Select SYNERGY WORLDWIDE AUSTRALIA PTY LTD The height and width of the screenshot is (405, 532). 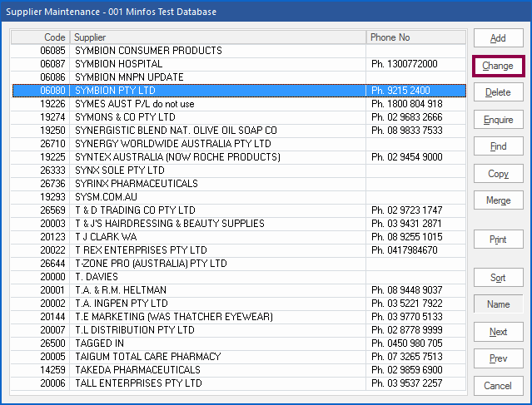pos(238,144)
